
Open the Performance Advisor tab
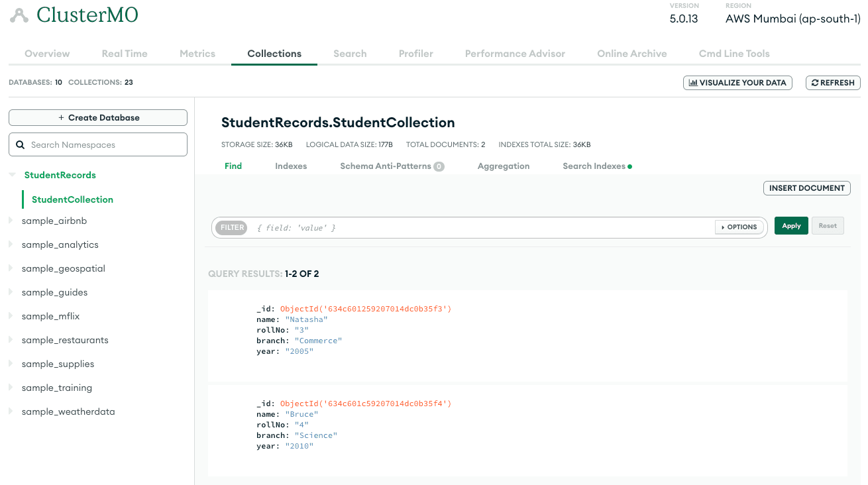click(x=515, y=54)
